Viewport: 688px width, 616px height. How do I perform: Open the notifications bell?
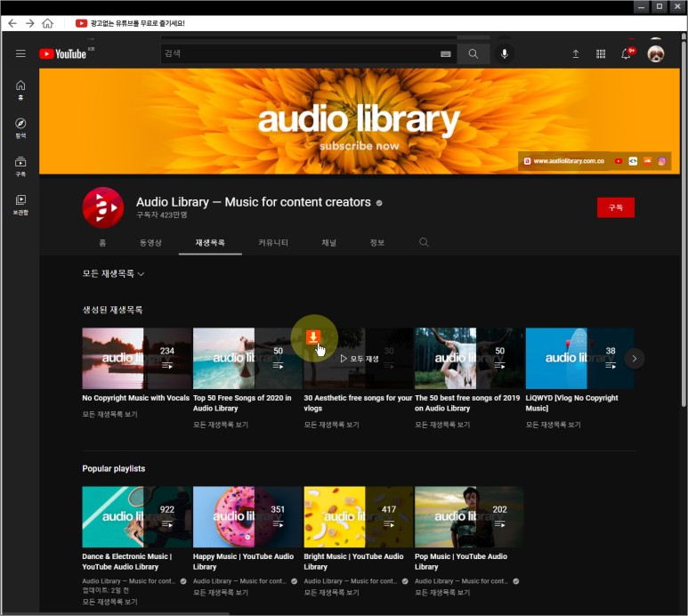(626, 54)
